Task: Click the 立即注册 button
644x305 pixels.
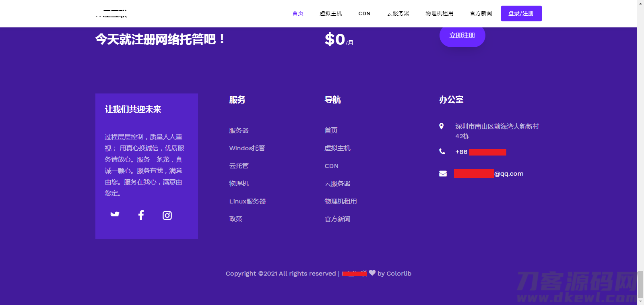Action: pos(462,35)
